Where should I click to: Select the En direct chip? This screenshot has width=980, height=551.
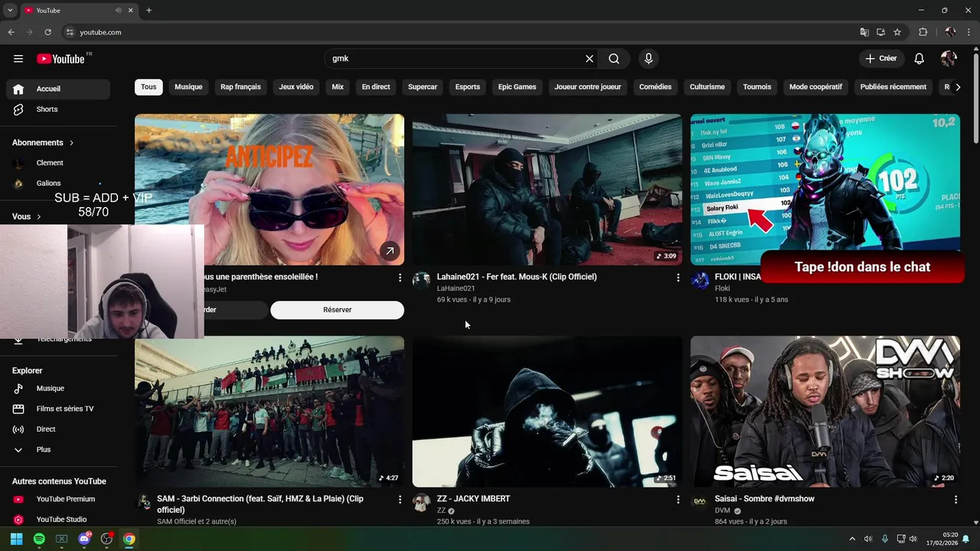(376, 87)
